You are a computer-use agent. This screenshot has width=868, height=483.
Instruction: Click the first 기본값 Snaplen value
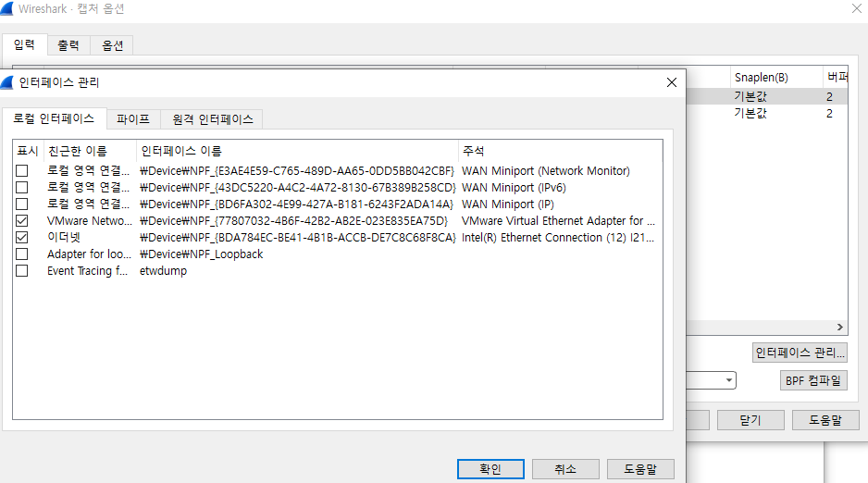750,96
